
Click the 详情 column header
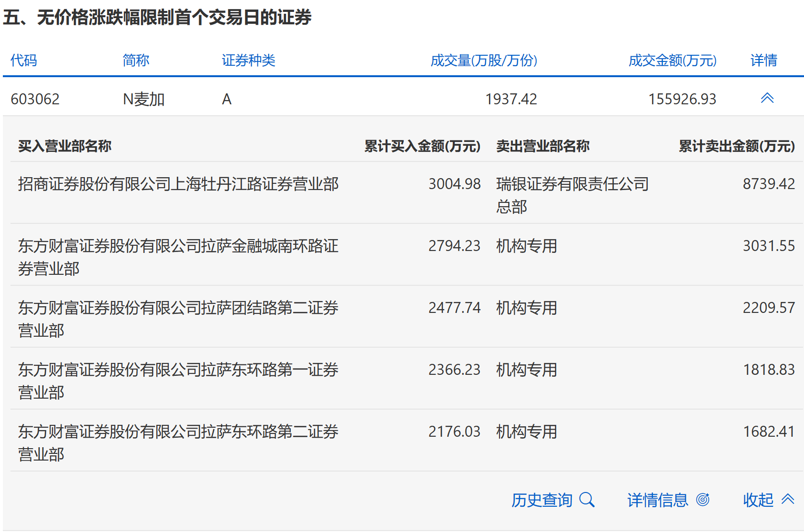pos(763,60)
